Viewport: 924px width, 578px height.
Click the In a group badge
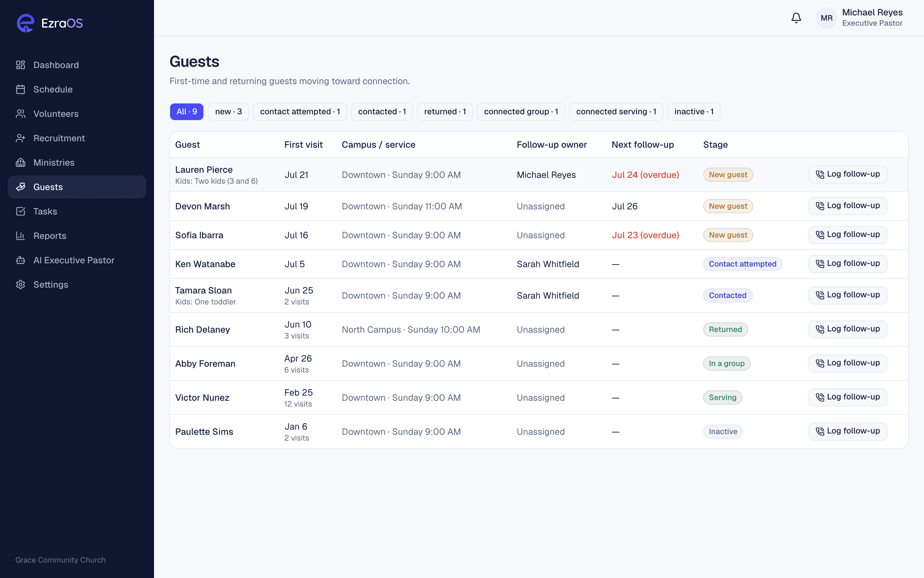coord(727,363)
